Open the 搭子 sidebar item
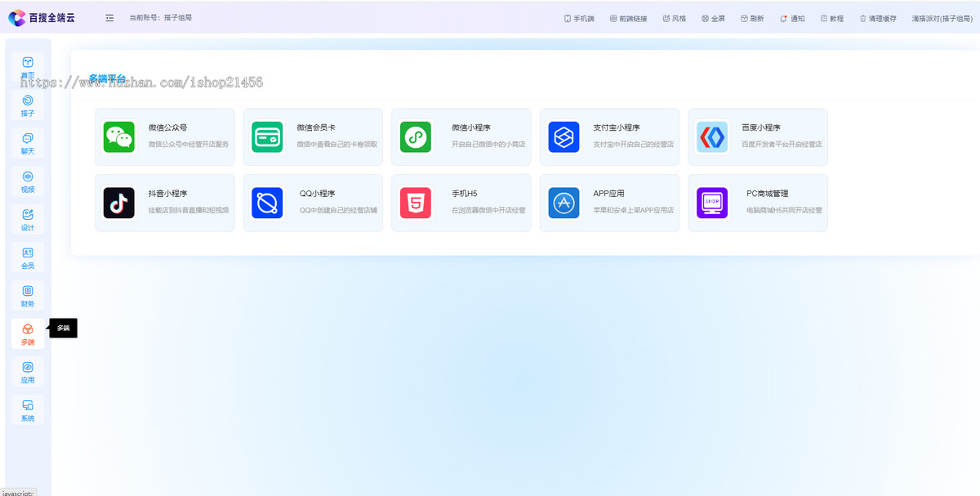Screen dimensions: 980x496 [28, 105]
